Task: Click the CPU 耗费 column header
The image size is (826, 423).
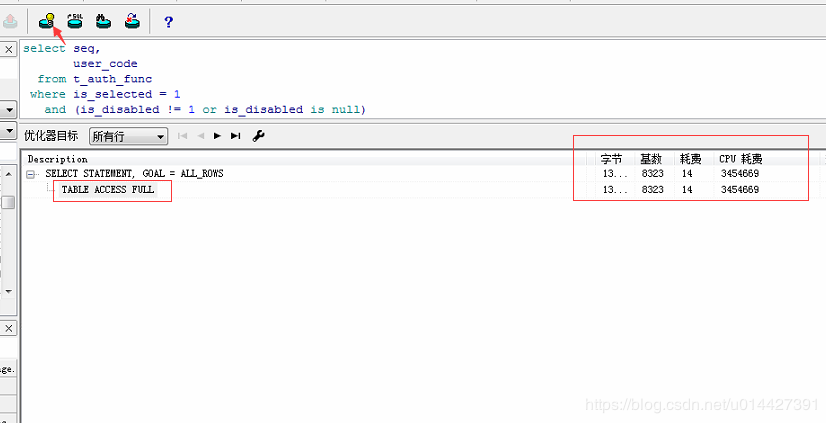Action: 741,159
